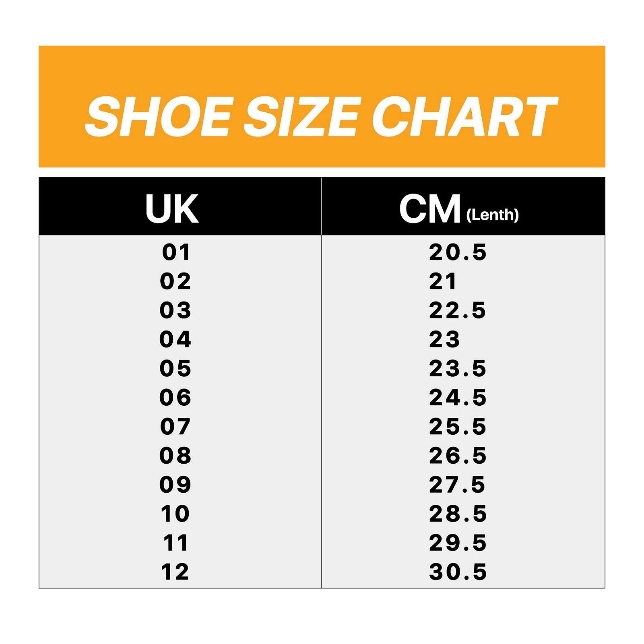Select UK size 03 in the table

(x=175, y=310)
